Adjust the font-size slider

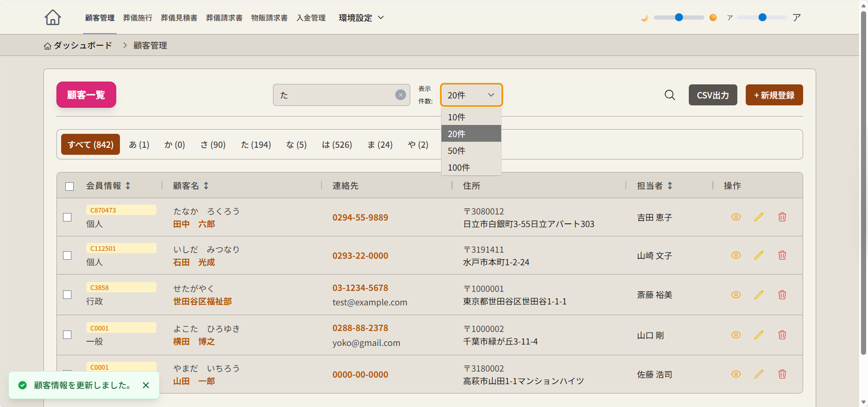[763, 17]
